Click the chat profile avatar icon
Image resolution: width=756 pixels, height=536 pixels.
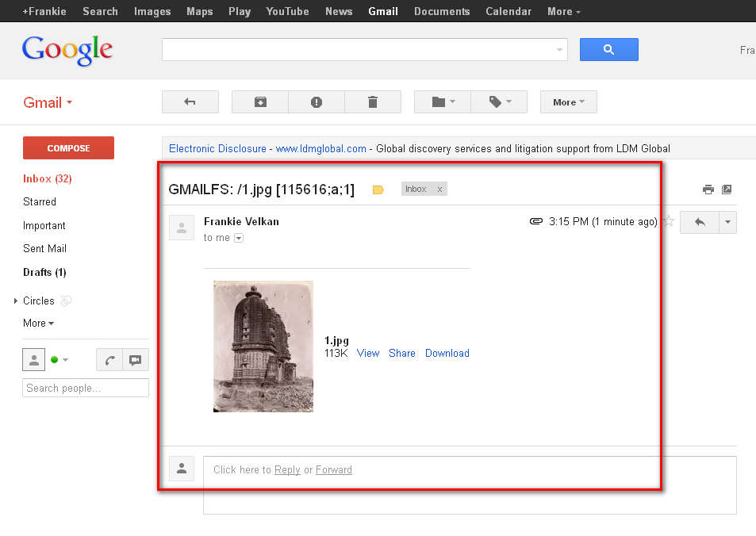34,360
